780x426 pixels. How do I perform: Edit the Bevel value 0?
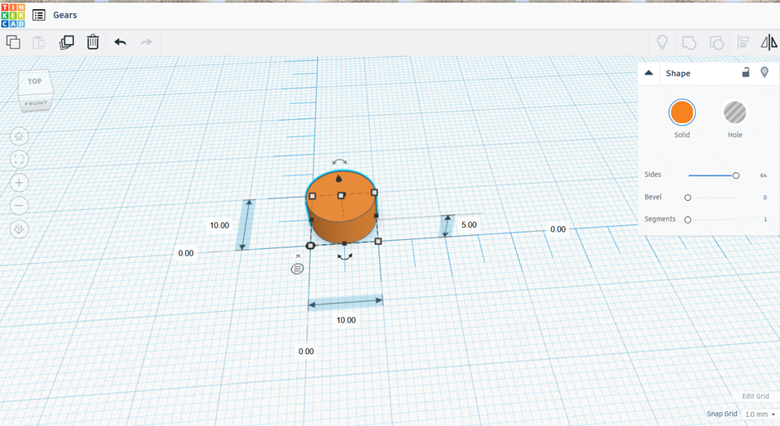click(x=765, y=198)
